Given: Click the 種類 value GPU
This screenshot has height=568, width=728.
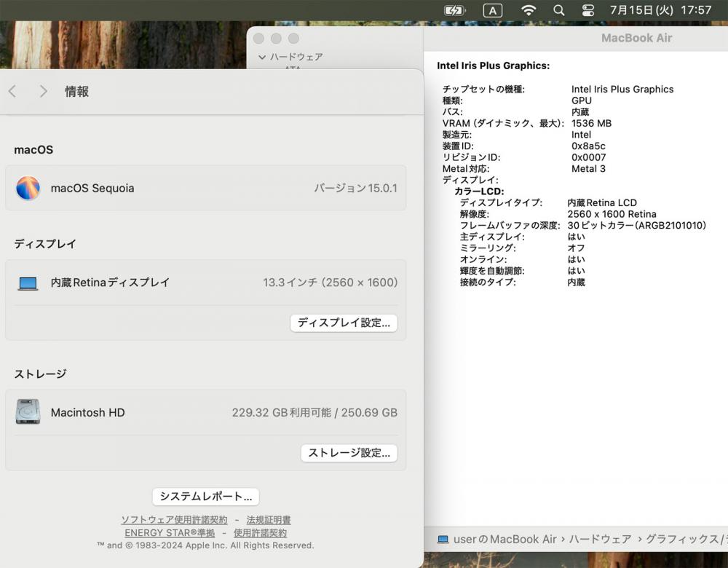Looking at the screenshot, I should click(x=581, y=100).
